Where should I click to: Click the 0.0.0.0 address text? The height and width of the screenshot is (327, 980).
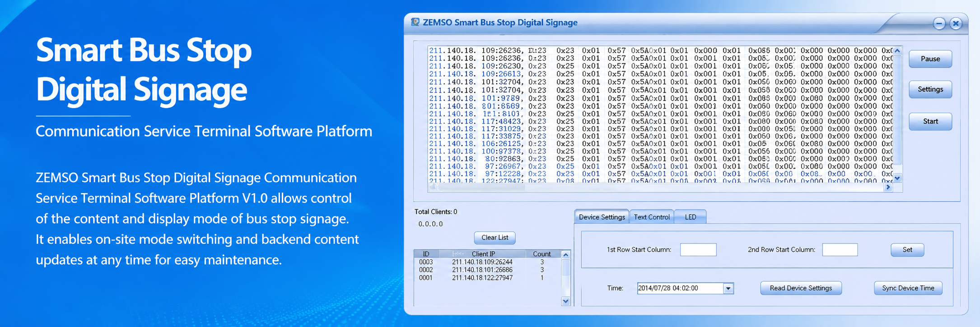pos(430,224)
